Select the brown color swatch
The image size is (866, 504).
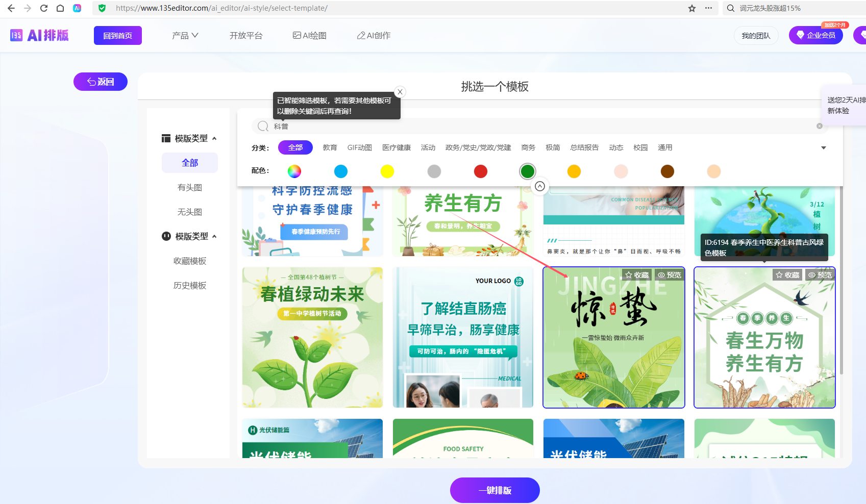(667, 171)
